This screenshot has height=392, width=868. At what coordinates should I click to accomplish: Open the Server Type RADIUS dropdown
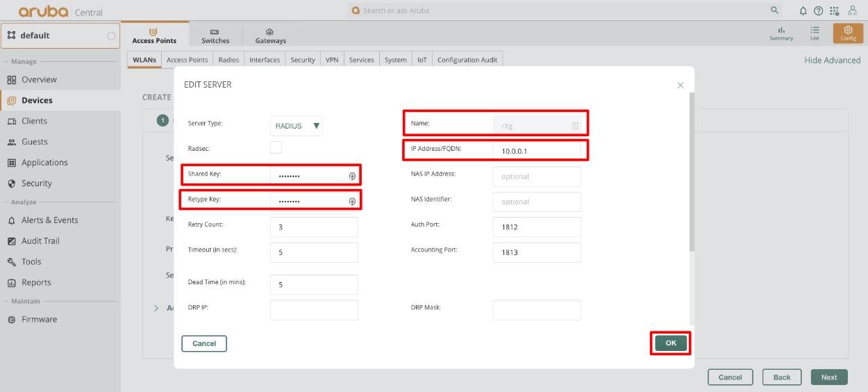pyautogui.click(x=297, y=126)
